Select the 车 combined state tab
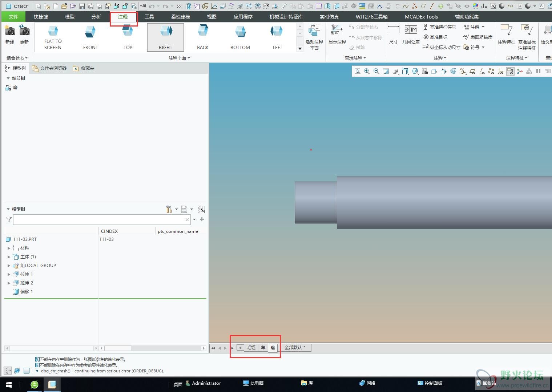552x392 pixels. pos(263,348)
